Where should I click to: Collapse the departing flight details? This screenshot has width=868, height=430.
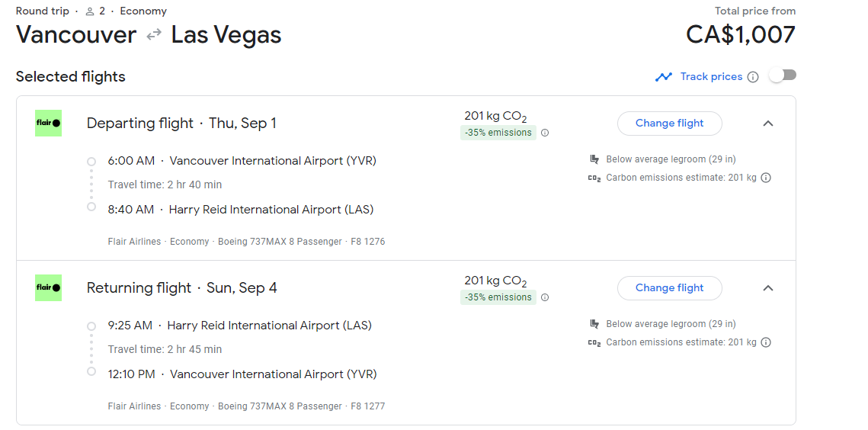[768, 124]
